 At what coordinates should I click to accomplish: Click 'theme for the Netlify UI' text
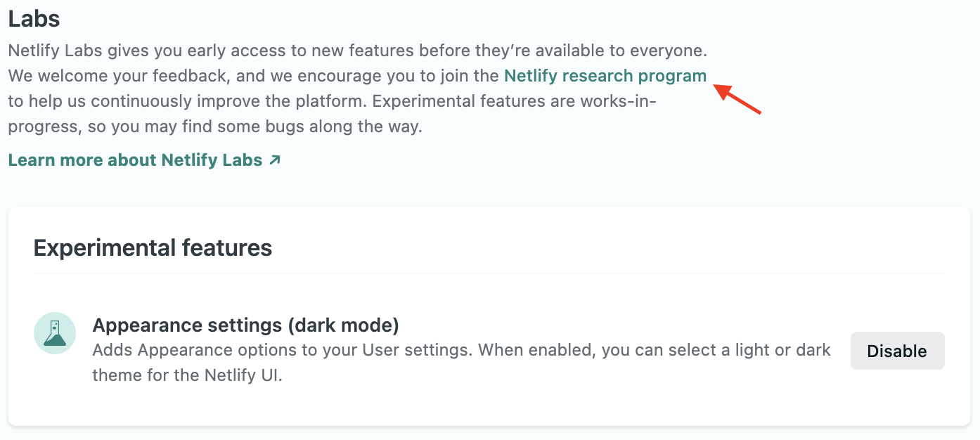point(187,375)
